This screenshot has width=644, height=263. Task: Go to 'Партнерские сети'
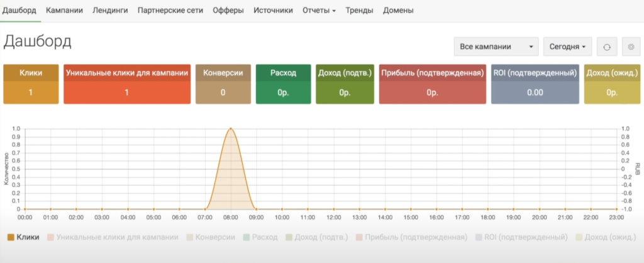[x=170, y=11]
